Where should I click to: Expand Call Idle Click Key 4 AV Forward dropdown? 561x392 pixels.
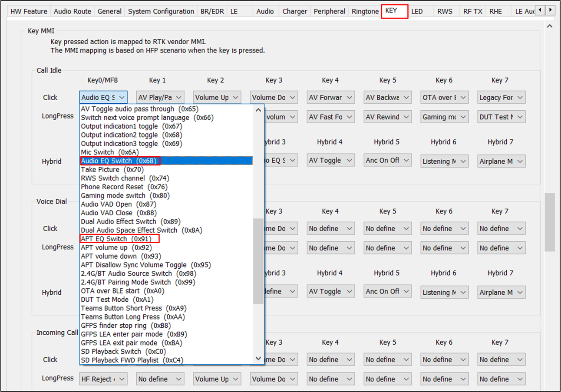coord(331,97)
